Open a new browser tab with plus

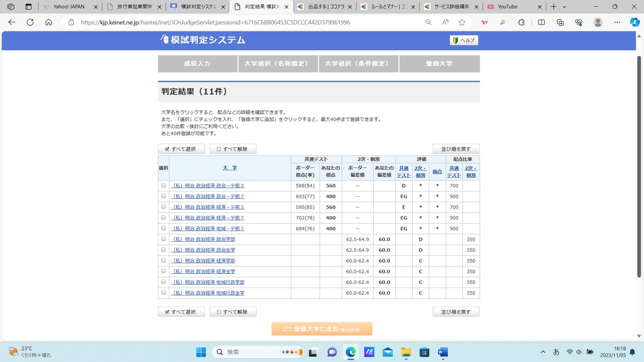point(553,7)
